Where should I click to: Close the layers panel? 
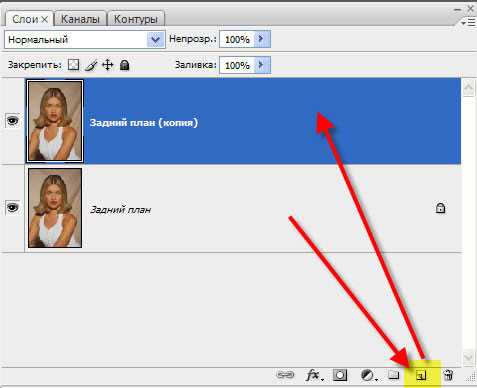tap(470, 9)
